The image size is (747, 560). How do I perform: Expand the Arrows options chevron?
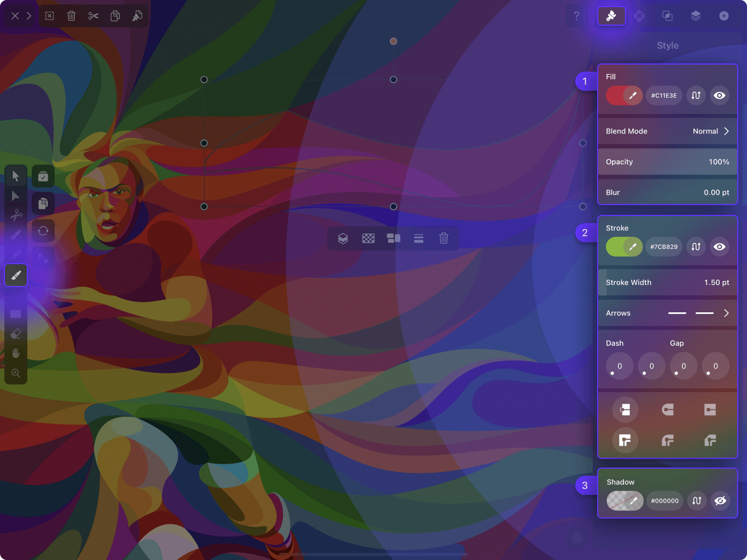point(726,313)
